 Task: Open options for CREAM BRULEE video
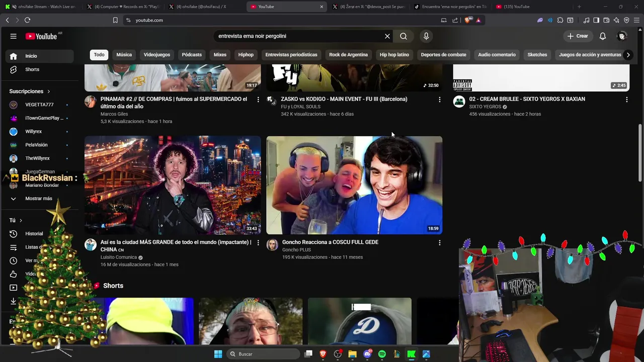pyautogui.click(x=626, y=100)
